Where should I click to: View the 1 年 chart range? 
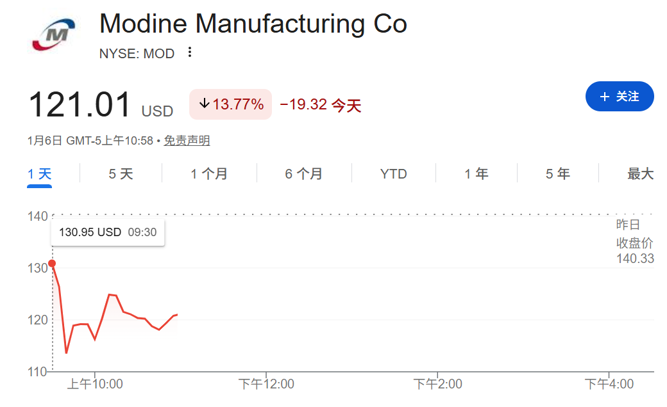click(476, 174)
